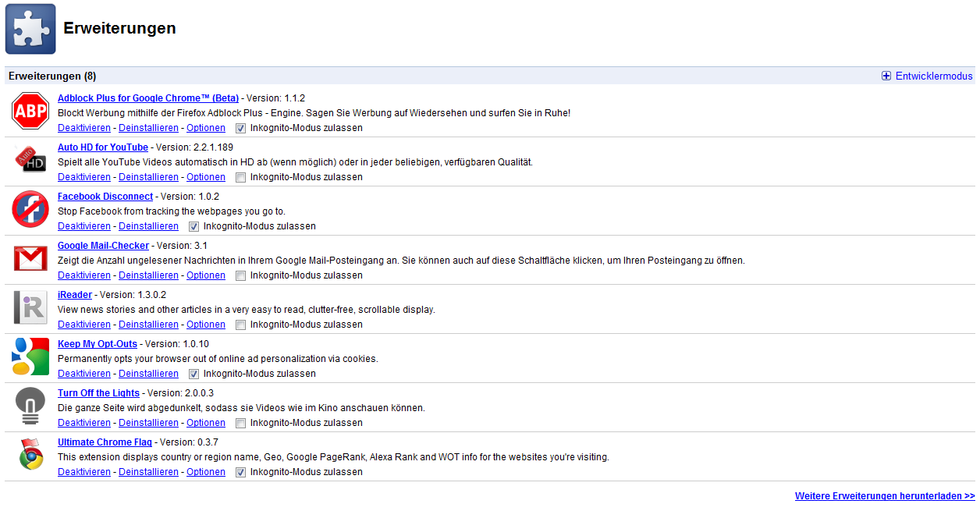Open Optionen for Google Mail-Checker
Screen dimensions: 980x511
pyautogui.click(x=206, y=275)
